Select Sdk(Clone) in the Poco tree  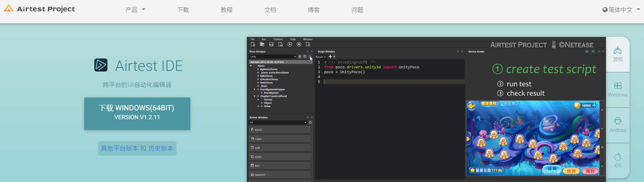coord(266,76)
